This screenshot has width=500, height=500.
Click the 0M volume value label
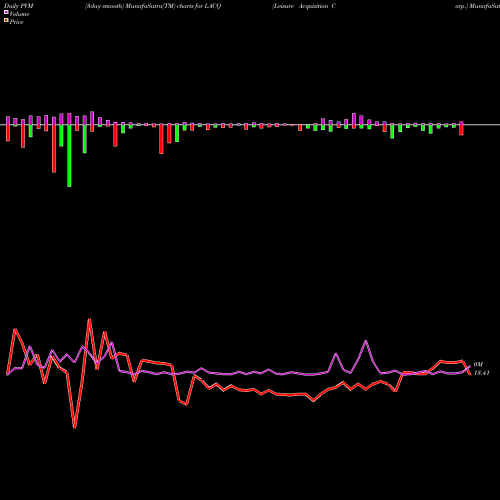point(478,365)
